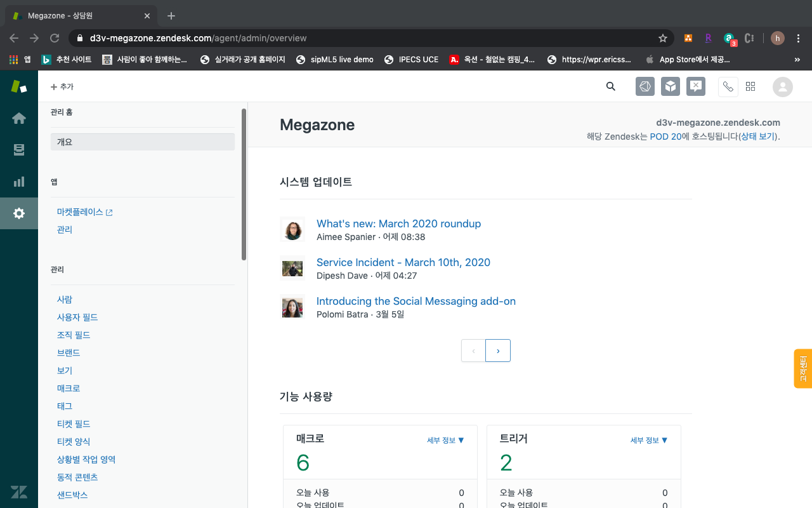Open Chrome three-dot menu

click(x=799, y=38)
